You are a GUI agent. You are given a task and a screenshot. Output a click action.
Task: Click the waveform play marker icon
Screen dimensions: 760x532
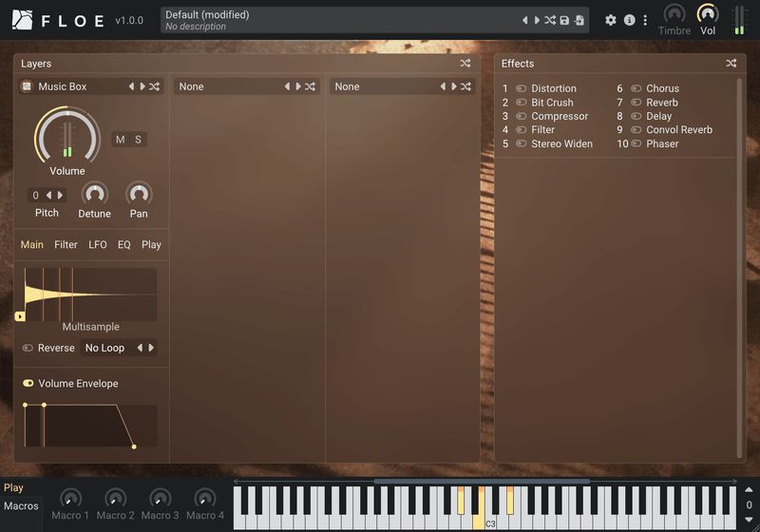point(20,316)
